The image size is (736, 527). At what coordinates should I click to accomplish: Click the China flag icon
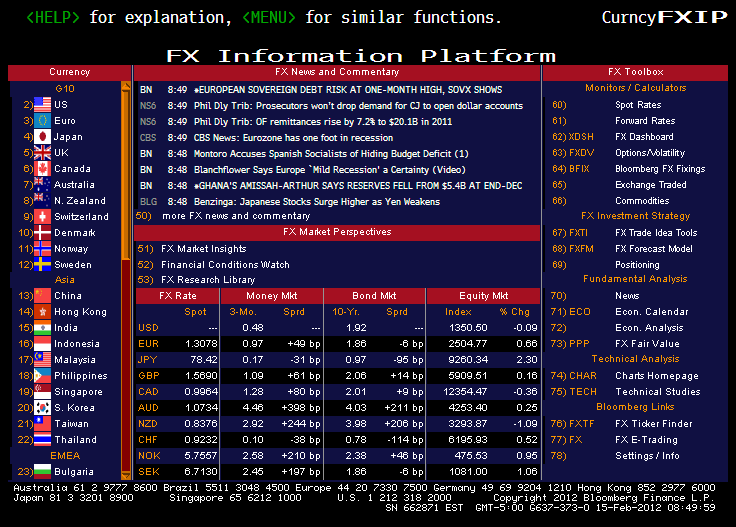coord(42,296)
